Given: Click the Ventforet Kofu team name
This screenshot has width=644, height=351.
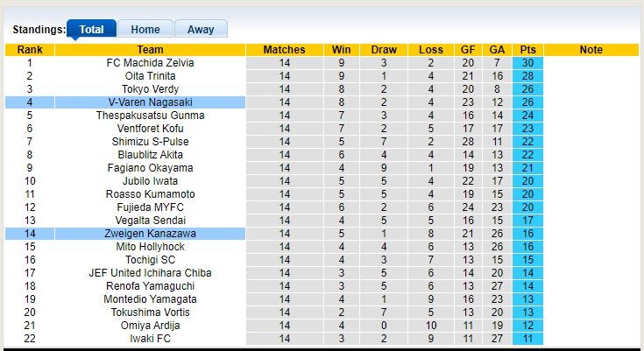Looking at the screenshot, I should tap(151, 129).
